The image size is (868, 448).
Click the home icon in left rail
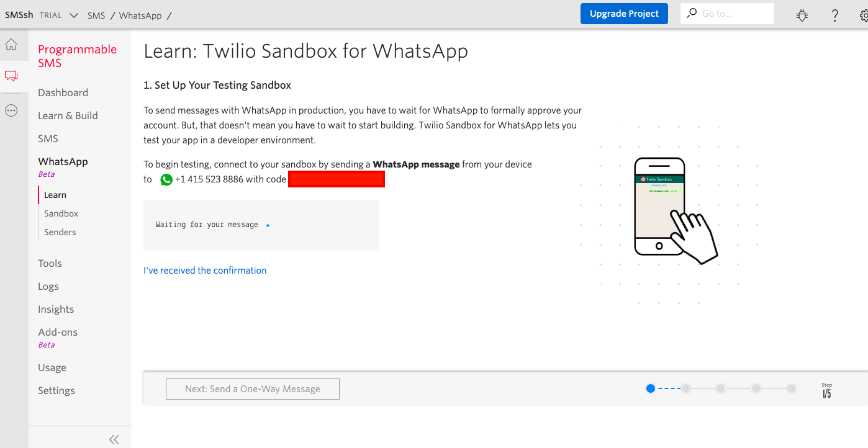point(11,45)
